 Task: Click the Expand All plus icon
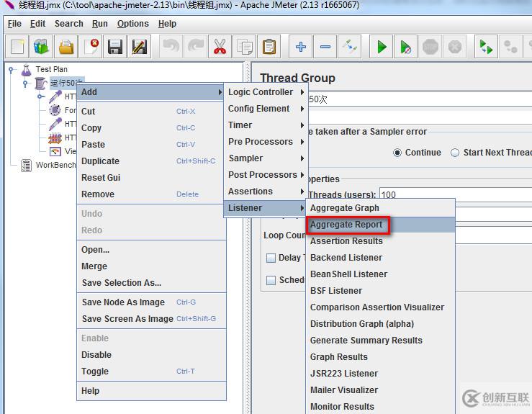point(301,47)
